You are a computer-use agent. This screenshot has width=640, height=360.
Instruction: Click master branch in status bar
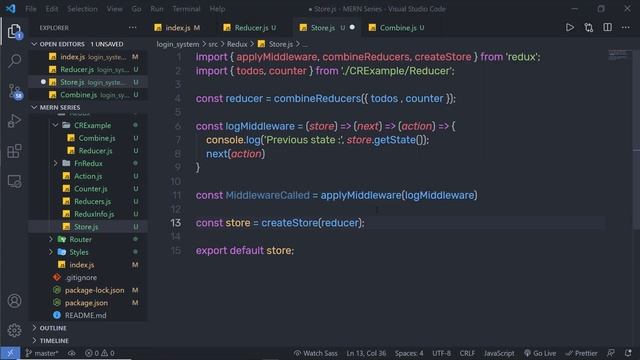[42, 353]
